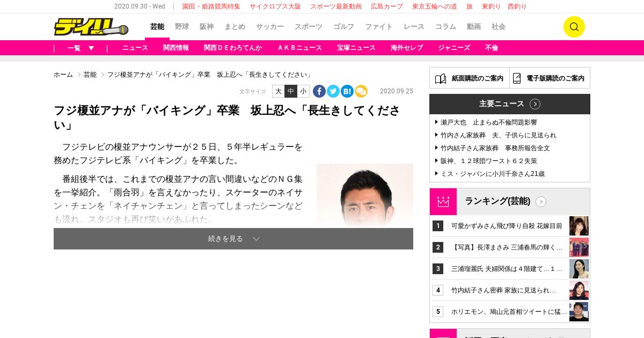Open the 阪神 tab

click(207, 27)
